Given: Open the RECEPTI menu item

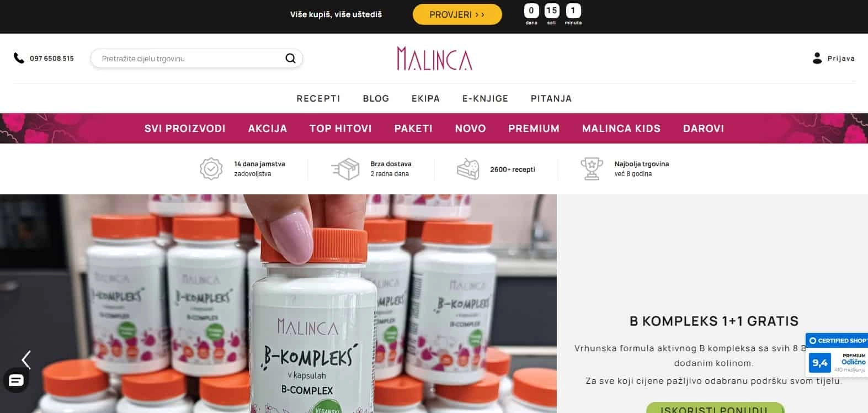Looking at the screenshot, I should pos(318,98).
